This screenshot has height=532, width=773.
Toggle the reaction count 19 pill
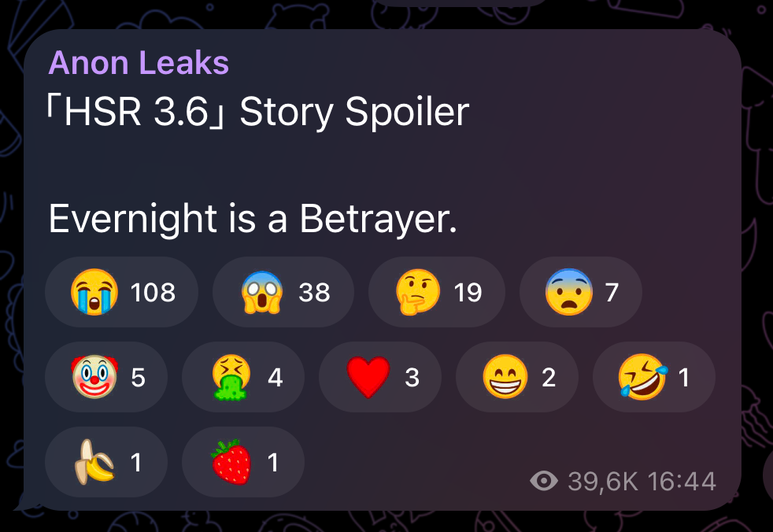tap(437, 292)
